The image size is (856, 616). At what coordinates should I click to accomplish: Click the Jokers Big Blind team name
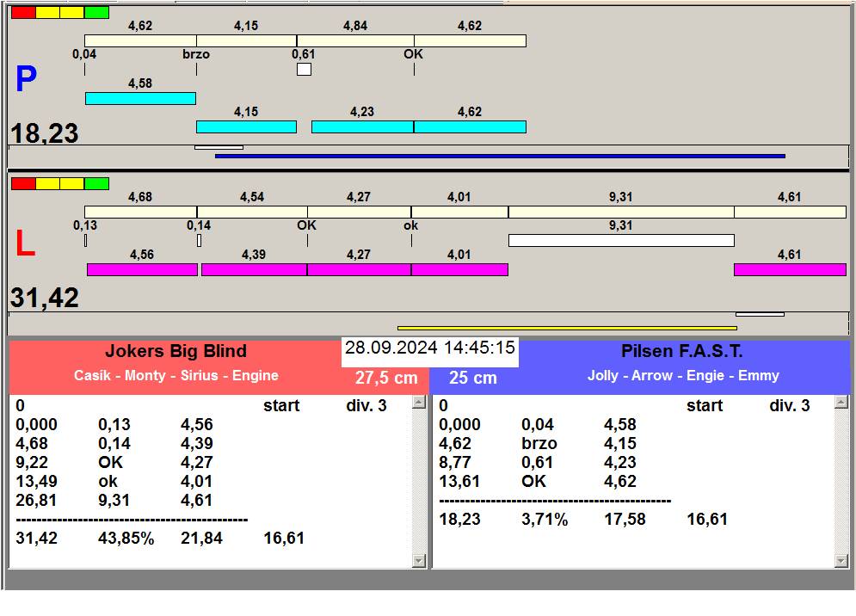point(176,351)
